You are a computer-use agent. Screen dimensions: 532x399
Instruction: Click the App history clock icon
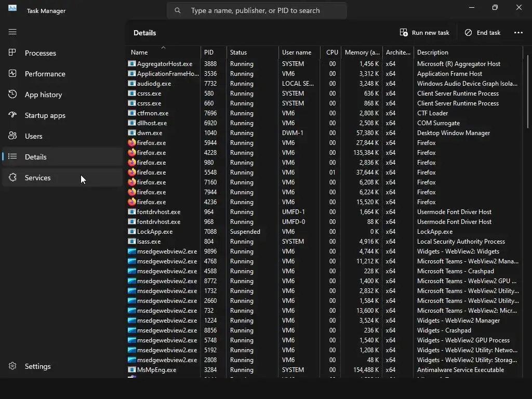pos(12,95)
